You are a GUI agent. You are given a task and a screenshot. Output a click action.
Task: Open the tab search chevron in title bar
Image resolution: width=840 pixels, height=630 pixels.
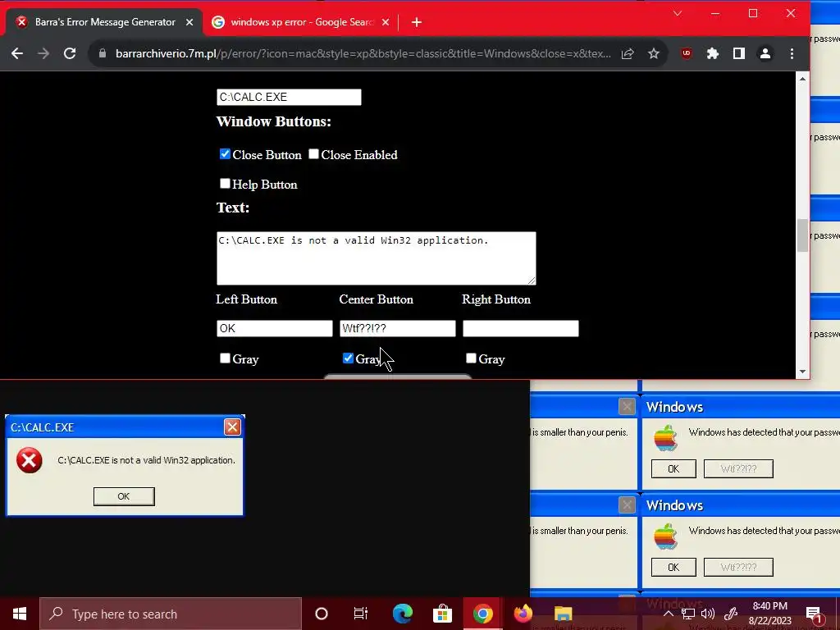[x=678, y=13]
